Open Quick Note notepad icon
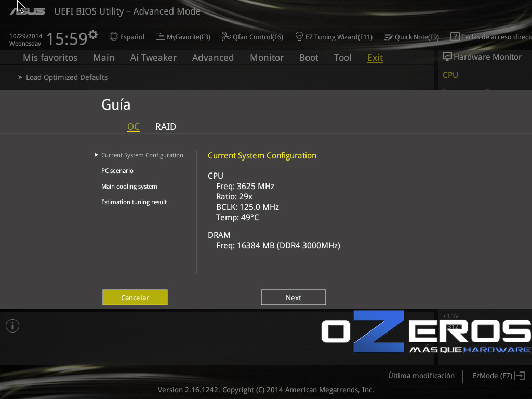Viewport: 532px width, 399px height. (x=388, y=36)
